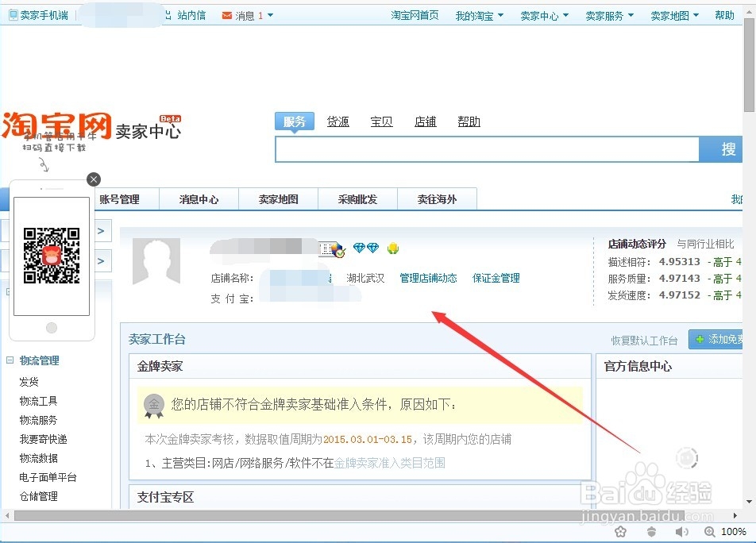Click 我要寄快递 in sidebar
Screen dimensions: 756x543
[43, 440]
